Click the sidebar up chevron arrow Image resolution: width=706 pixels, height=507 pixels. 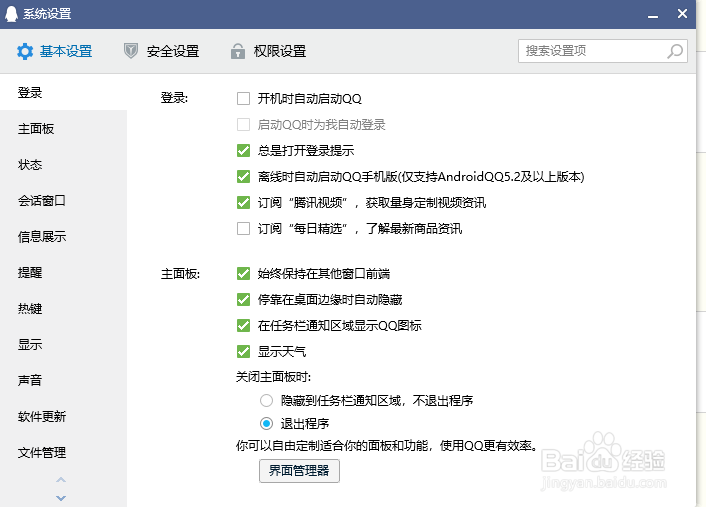point(61,480)
